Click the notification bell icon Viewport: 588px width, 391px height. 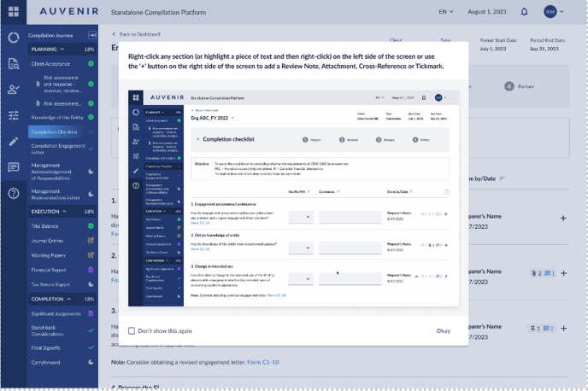click(x=524, y=12)
